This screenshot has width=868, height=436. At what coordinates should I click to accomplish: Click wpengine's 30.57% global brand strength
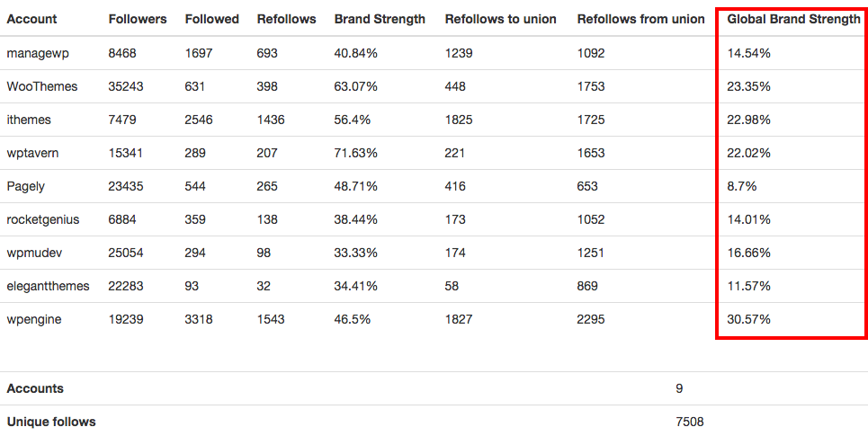(749, 319)
